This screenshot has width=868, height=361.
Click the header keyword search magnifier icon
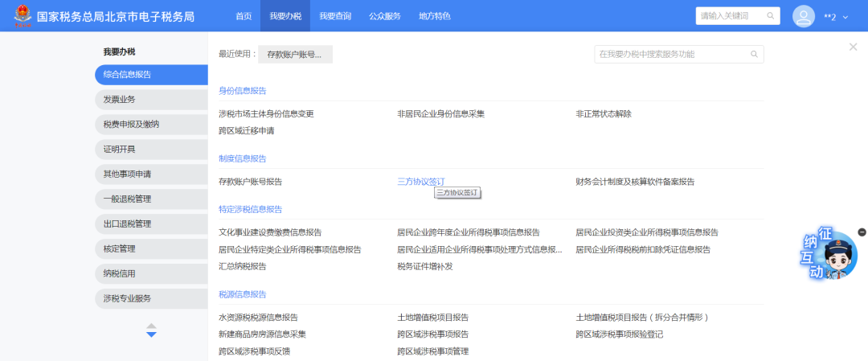(770, 16)
